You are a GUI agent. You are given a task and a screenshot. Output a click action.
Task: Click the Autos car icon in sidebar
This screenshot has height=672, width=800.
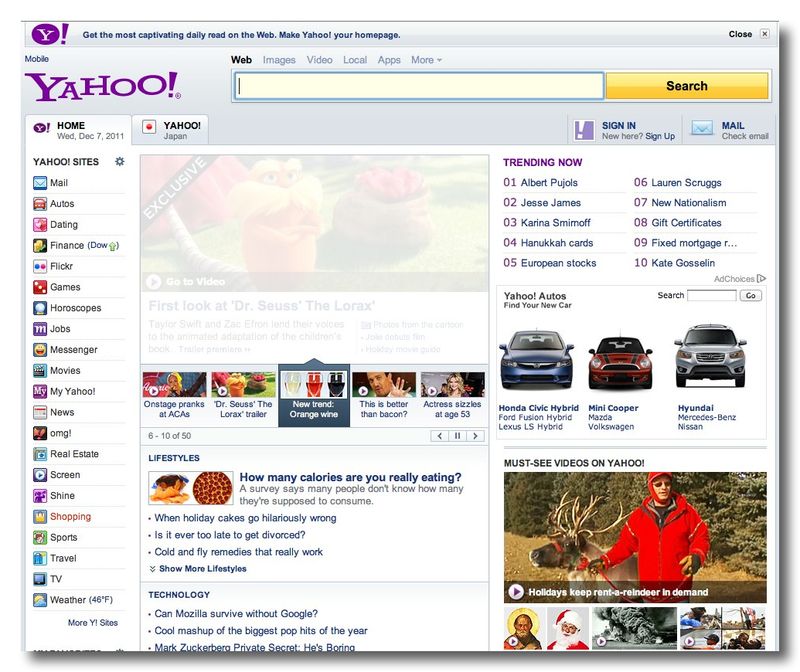(40, 204)
